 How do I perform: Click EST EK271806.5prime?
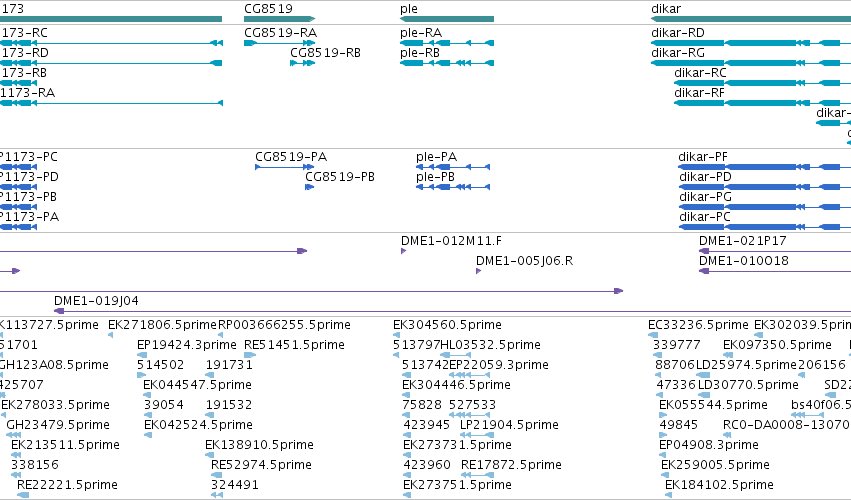coord(162,325)
